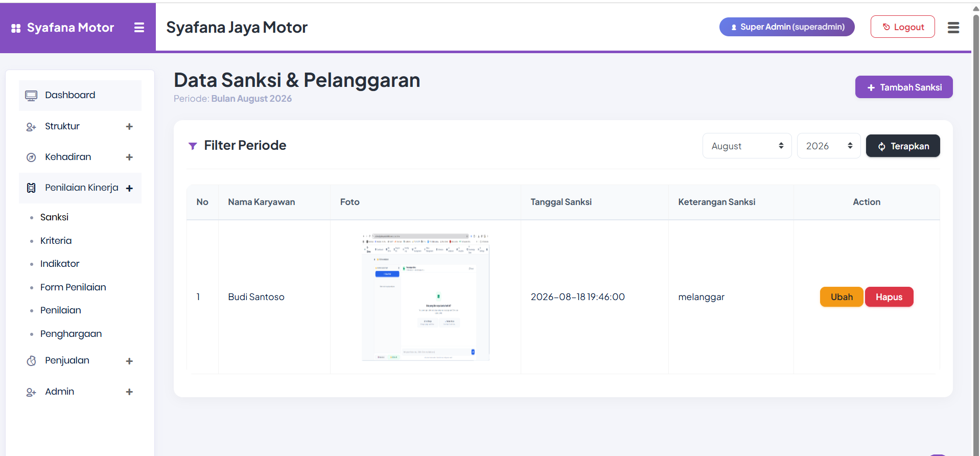Image resolution: width=980 pixels, height=456 pixels.
Task: Open the Indikator submenu item
Action: [60, 264]
